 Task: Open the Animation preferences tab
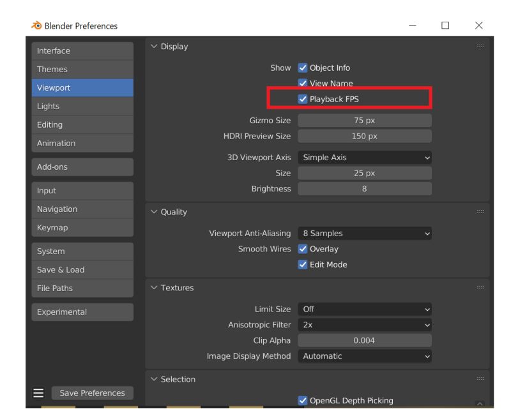coord(82,143)
